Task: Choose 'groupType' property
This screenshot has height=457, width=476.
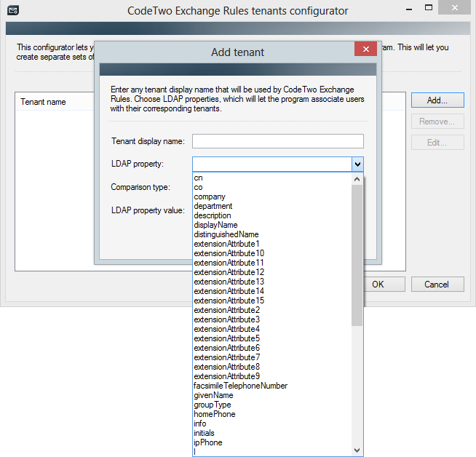Action: pos(272,405)
